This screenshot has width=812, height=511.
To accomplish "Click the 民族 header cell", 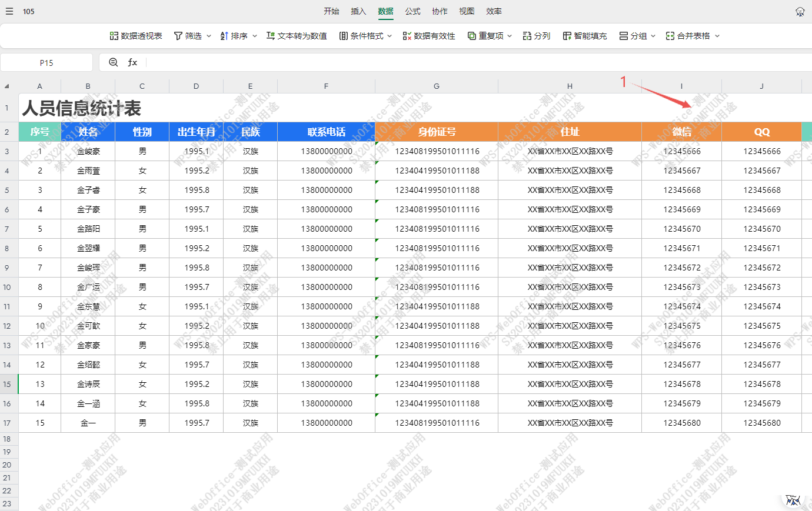I will tap(250, 132).
